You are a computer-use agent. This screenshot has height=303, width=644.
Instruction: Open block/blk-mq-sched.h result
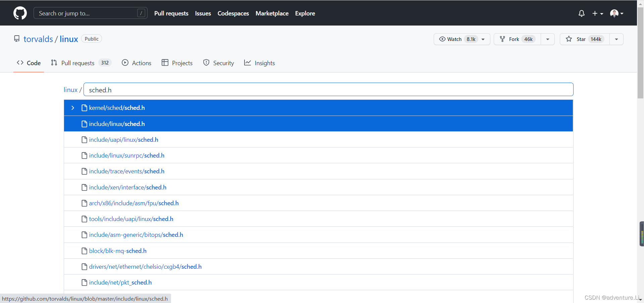click(x=318, y=251)
